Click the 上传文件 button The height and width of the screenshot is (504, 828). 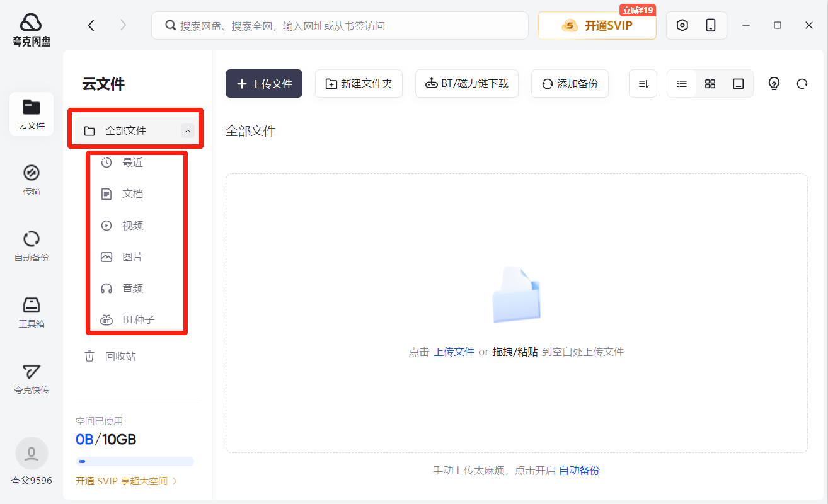click(x=264, y=84)
